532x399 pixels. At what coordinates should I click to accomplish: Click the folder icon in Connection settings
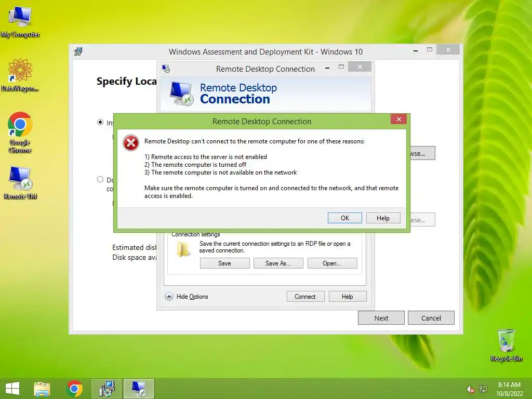tap(183, 249)
